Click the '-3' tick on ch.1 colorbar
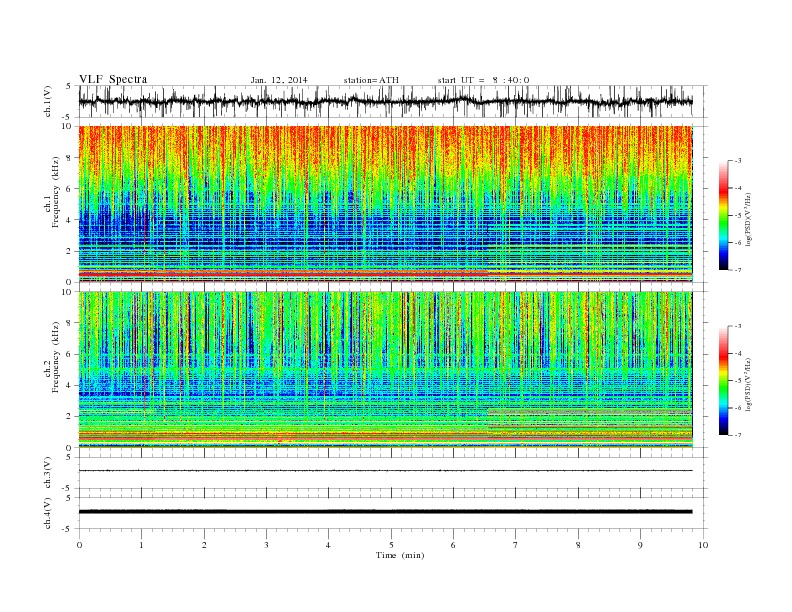The width and height of the screenshot is (792, 612). (737, 161)
